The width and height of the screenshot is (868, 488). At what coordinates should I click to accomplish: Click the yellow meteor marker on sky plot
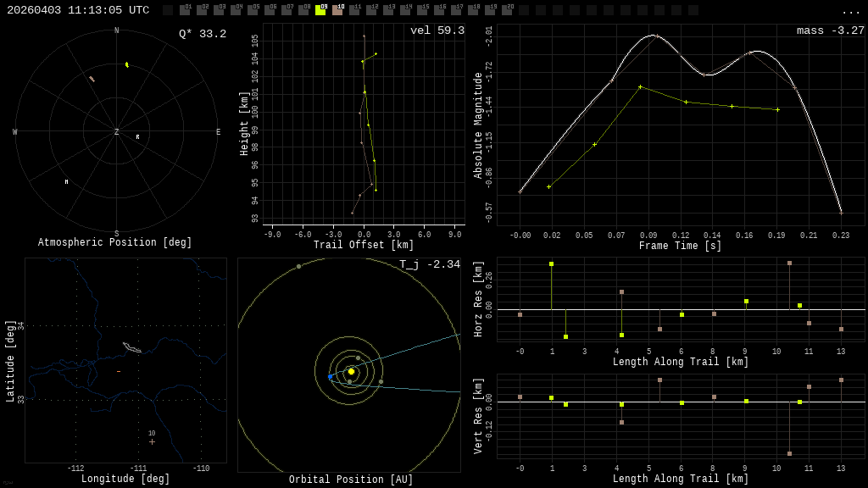pyautogui.click(x=127, y=64)
